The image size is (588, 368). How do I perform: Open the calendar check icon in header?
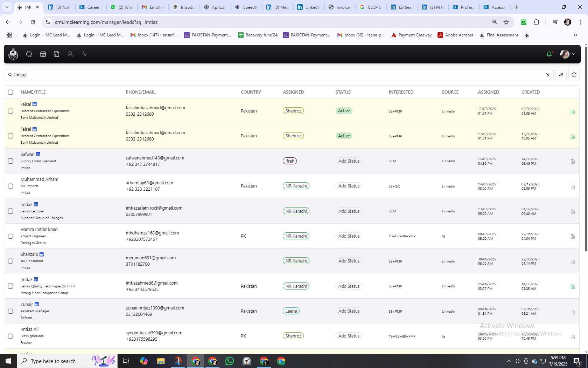pos(43,54)
